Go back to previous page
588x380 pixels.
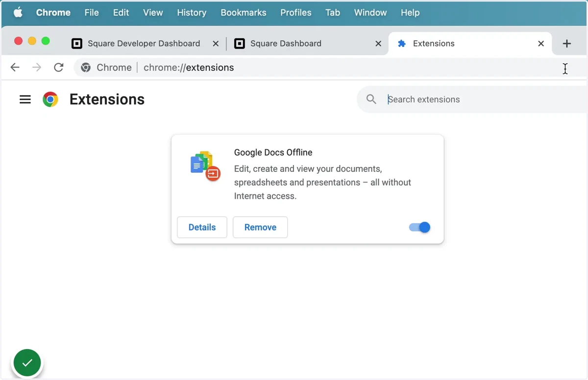click(15, 68)
